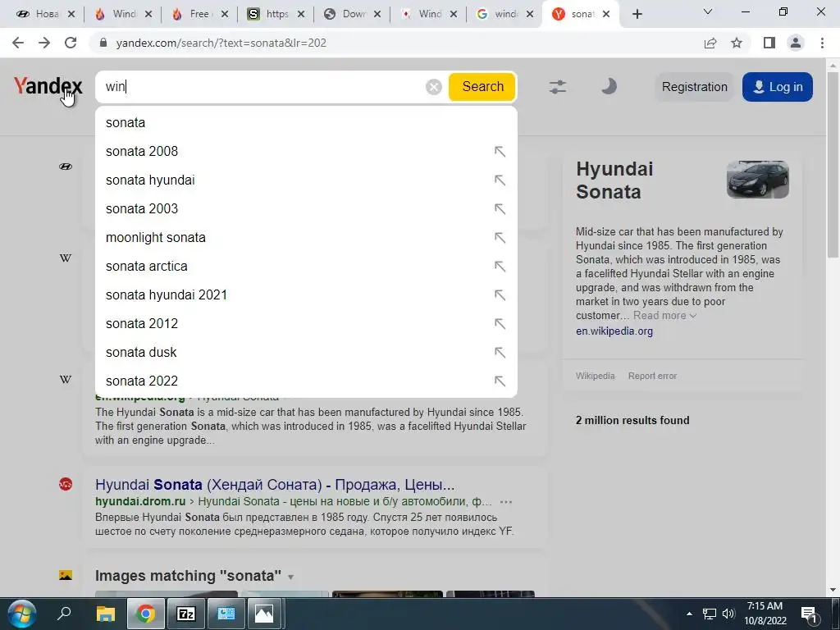
Task: Open the search settings sliders icon
Action: click(x=558, y=87)
